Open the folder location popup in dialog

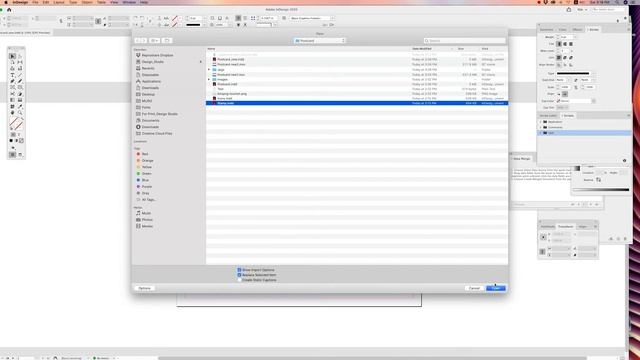[x=320, y=41]
